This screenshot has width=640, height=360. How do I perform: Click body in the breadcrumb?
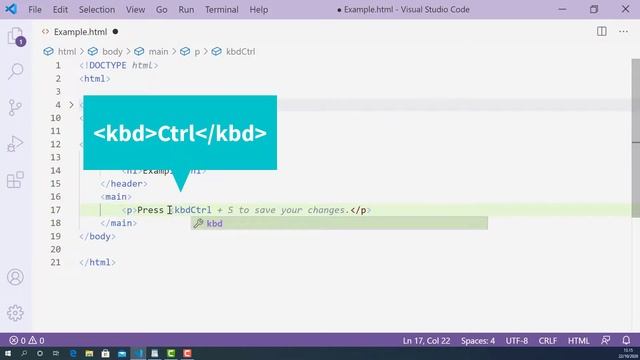tap(112, 52)
